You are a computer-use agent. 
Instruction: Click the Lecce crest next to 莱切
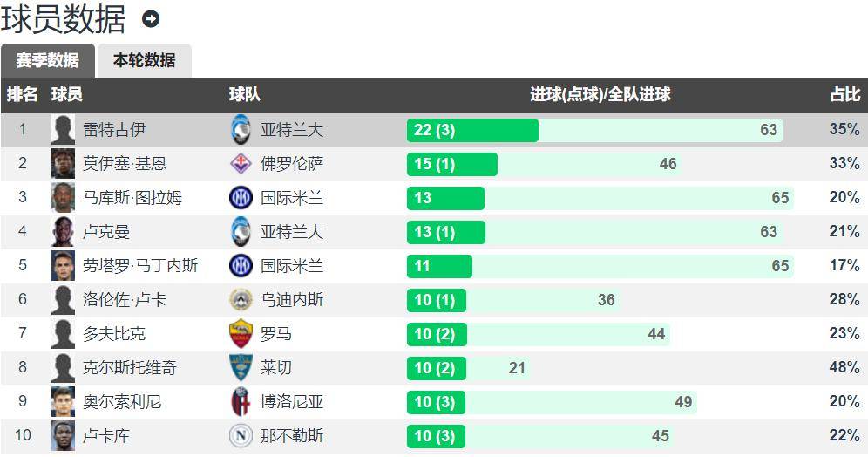(x=241, y=367)
